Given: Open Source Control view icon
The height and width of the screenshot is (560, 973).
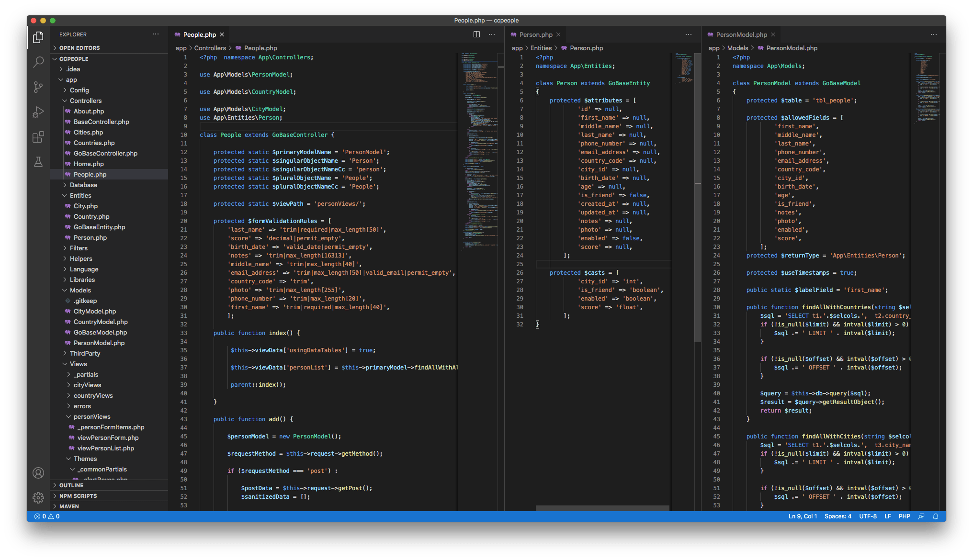Looking at the screenshot, I should (38, 87).
